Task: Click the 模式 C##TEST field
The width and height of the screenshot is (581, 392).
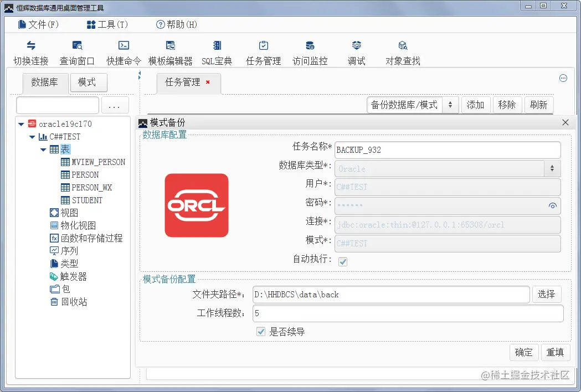Action: (448, 244)
